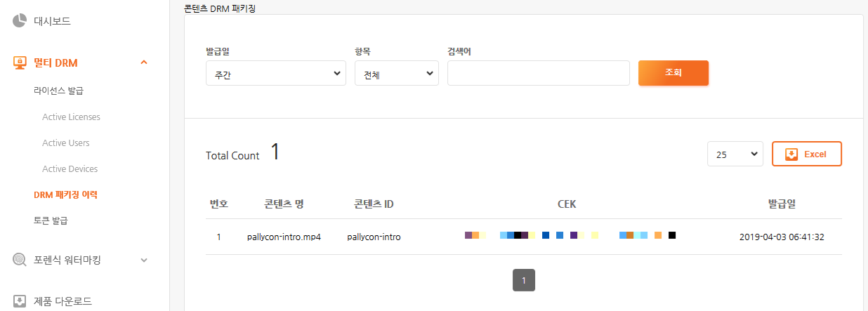This screenshot has height=311, width=868.
Task: Change the 25 rows-per-page dropdown
Action: pos(735,154)
